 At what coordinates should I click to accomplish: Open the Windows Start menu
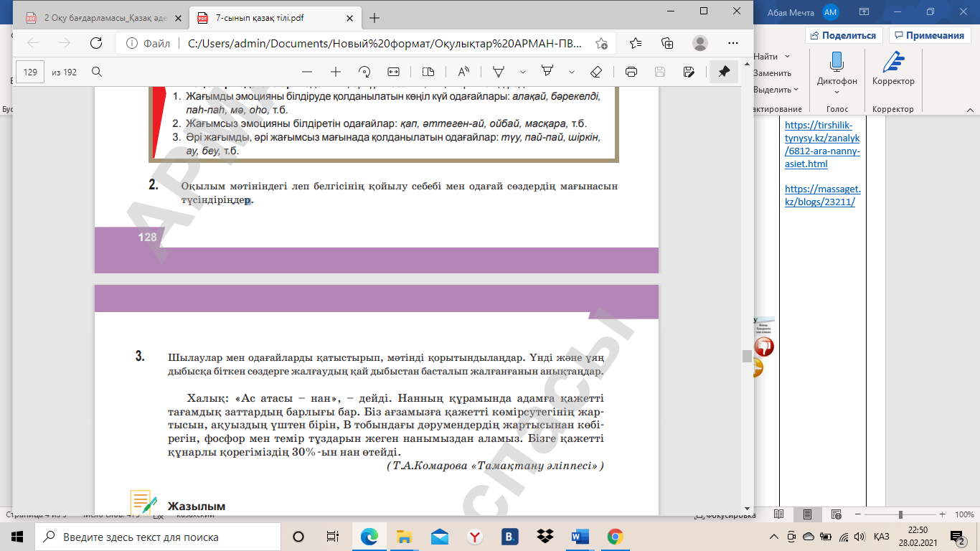pyautogui.click(x=17, y=537)
